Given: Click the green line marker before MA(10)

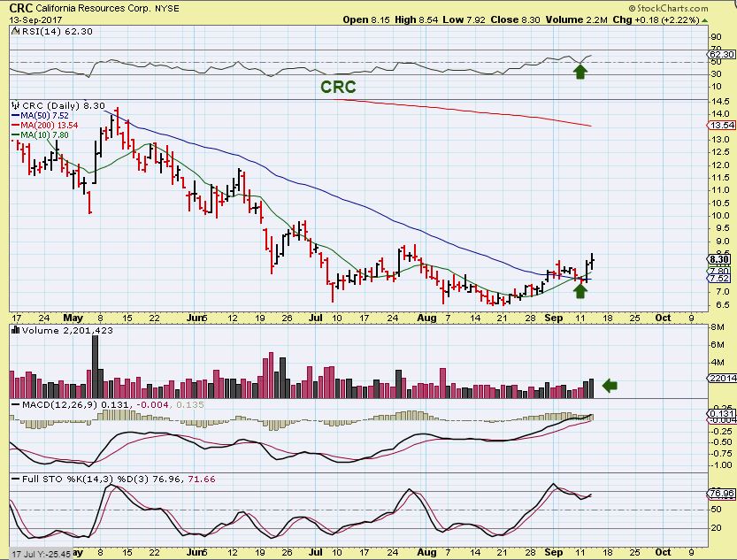Looking at the screenshot, I should coord(16,135).
